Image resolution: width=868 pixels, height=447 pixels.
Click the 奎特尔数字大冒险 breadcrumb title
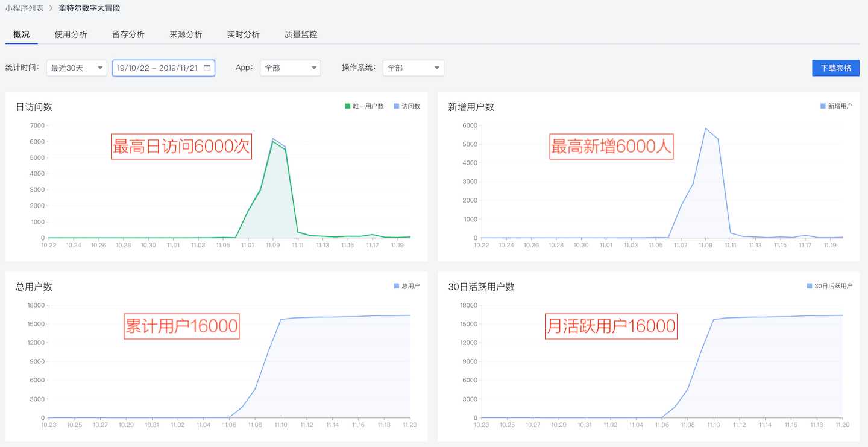pyautogui.click(x=89, y=8)
